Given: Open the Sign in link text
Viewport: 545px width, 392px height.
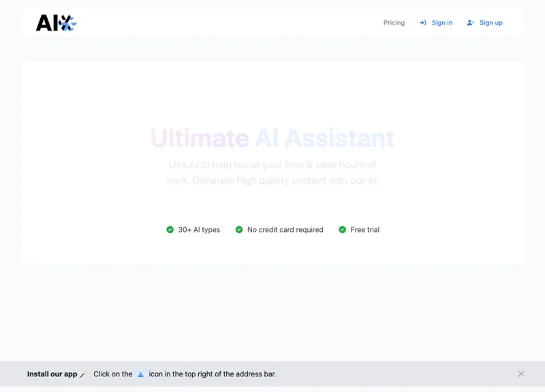Looking at the screenshot, I should click(x=441, y=22).
